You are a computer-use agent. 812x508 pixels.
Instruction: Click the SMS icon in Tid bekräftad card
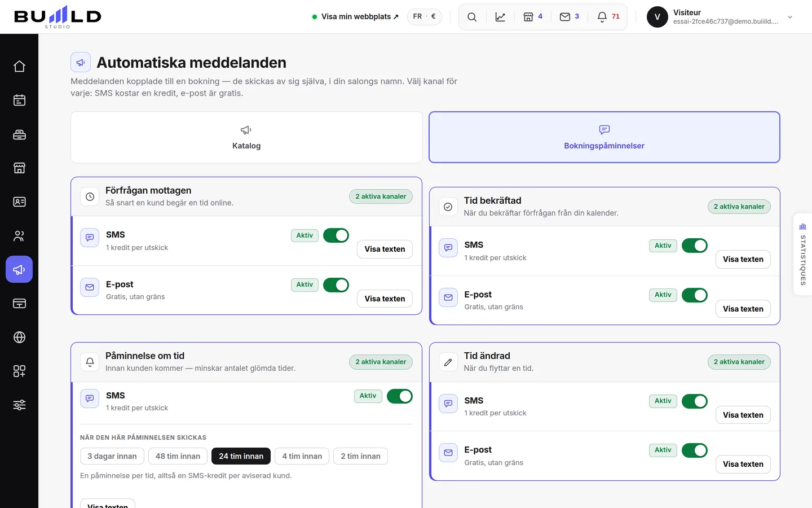tap(448, 248)
